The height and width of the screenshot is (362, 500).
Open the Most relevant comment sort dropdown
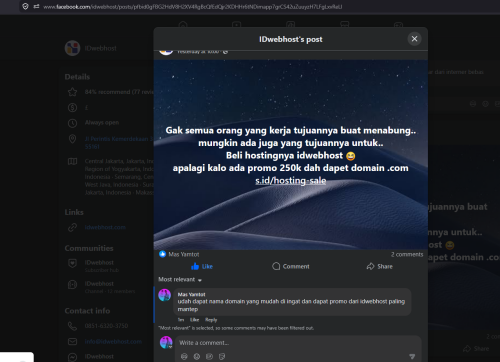pos(180,280)
